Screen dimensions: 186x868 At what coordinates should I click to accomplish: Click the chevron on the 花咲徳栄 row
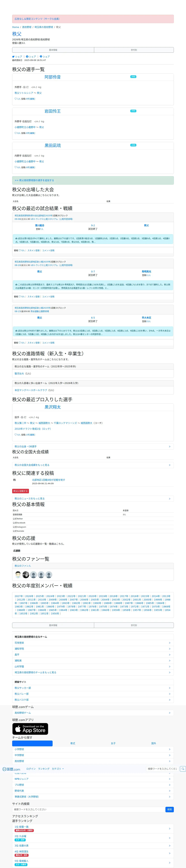tap(169, 643)
